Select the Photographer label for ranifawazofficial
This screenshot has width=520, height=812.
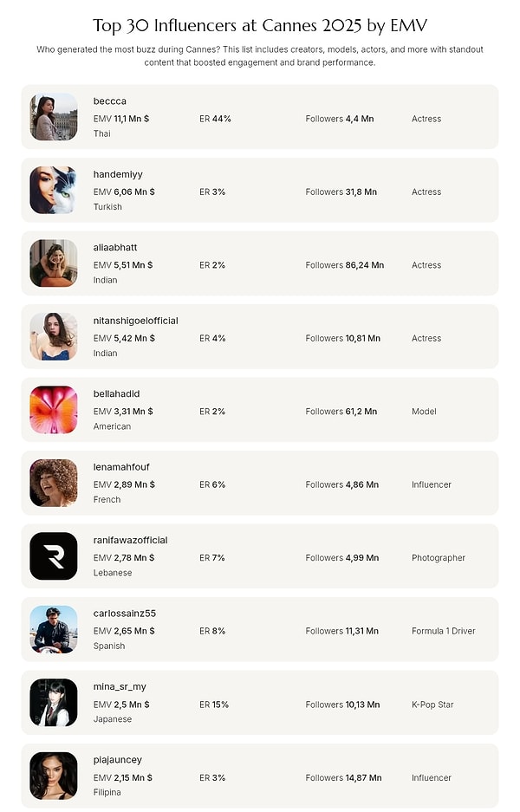(x=438, y=558)
